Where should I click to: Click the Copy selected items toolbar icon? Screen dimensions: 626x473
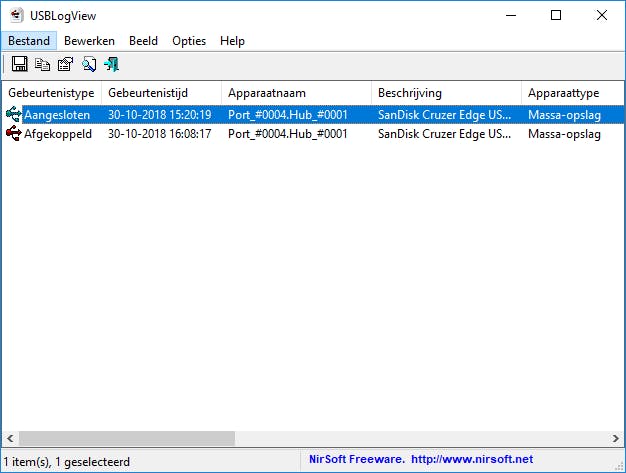42,65
